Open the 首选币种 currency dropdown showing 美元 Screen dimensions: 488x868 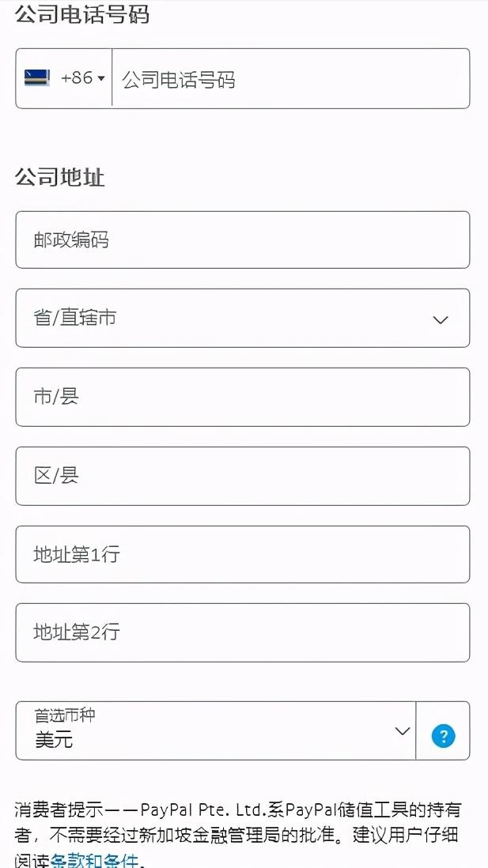point(214,731)
